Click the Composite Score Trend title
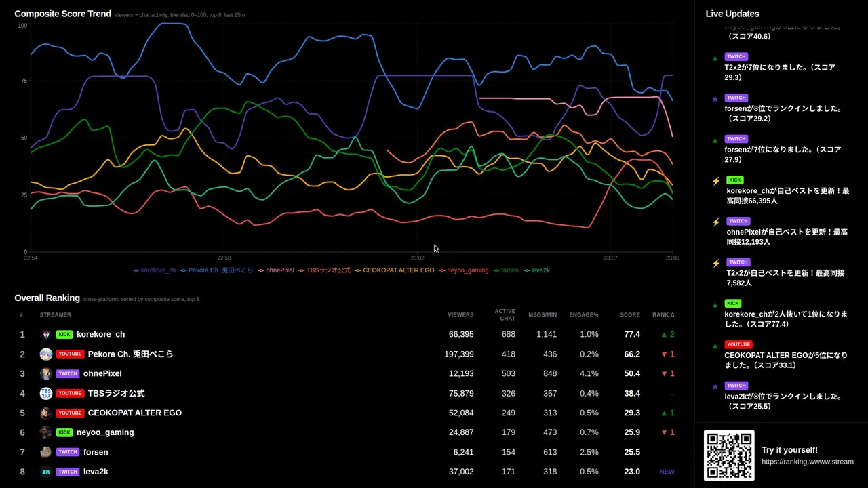Screen dimensions: 868x488 click(x=63, y=14)
